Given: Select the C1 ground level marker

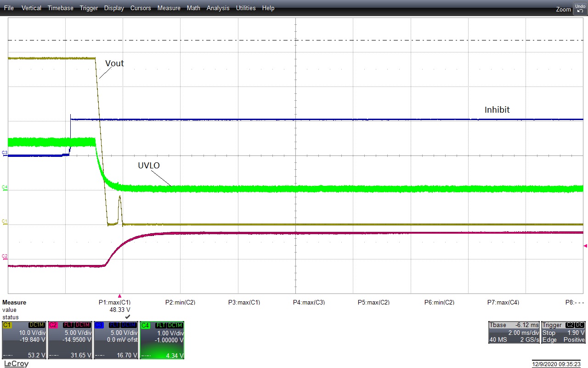Looking at the screenshot, I should pyautogui.click(x=5, y=221).
